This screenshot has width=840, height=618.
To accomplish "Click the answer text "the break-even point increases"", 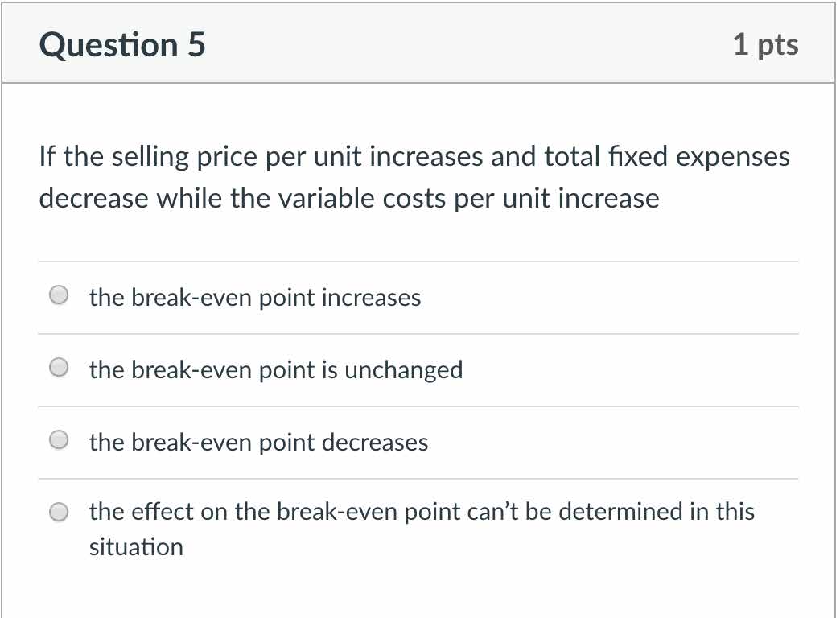I will [254, 298].
